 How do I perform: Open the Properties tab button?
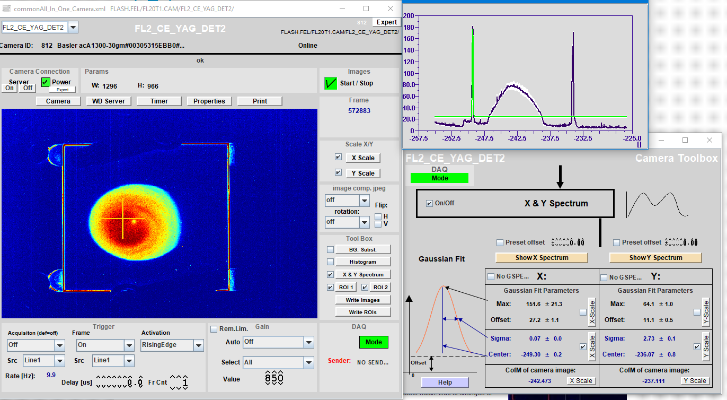(x=209, y=101)
